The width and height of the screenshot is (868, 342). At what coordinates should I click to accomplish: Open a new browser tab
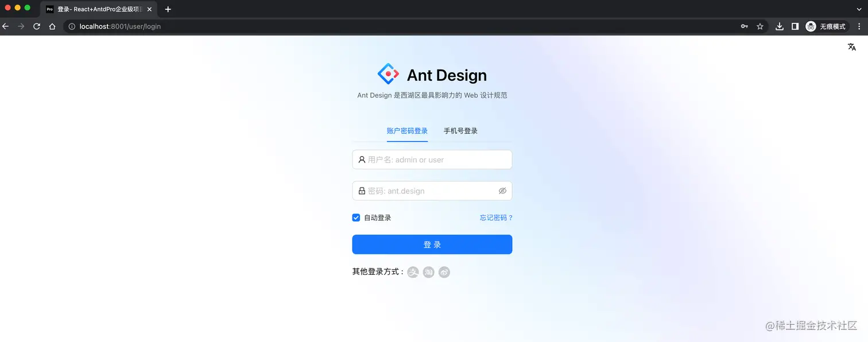click(x=168, y=9)
